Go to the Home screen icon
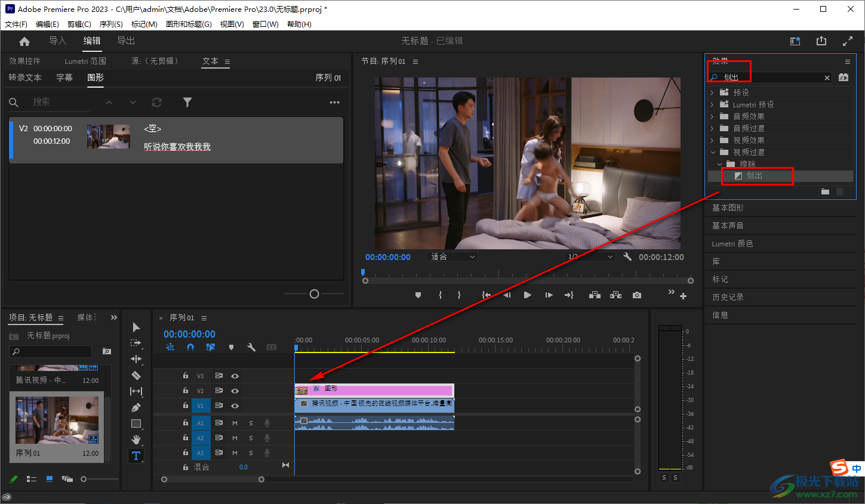Image resolution: width=865 pixels, height=504 pixels. 24,41
